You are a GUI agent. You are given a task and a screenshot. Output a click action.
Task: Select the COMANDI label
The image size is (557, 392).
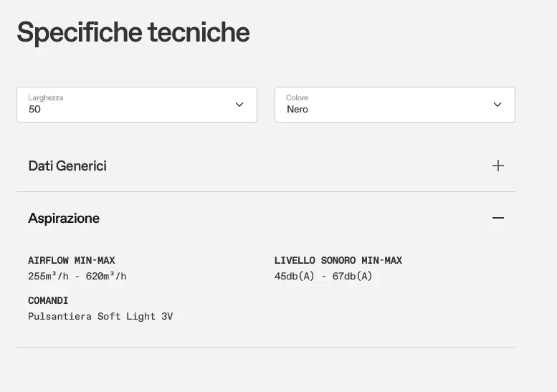(48, 300)
